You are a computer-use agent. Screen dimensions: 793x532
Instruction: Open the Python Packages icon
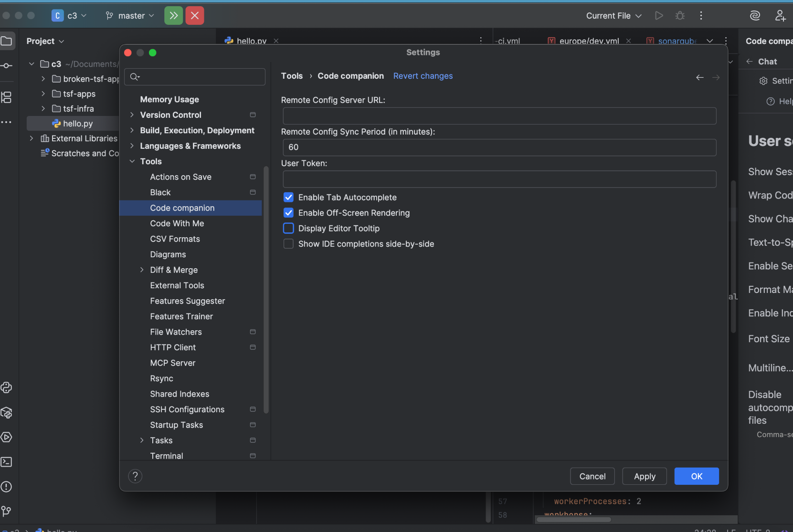(7, 413)
